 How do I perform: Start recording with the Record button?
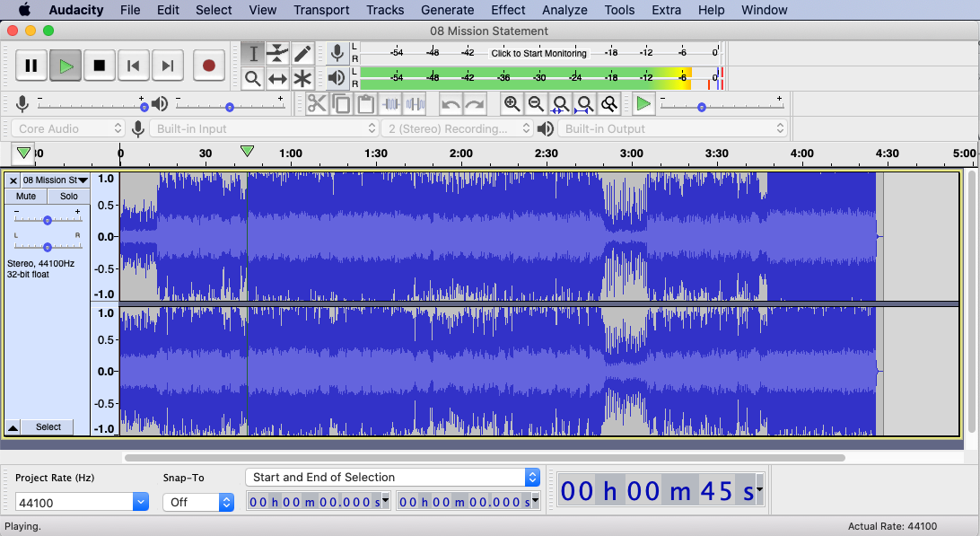208,66
